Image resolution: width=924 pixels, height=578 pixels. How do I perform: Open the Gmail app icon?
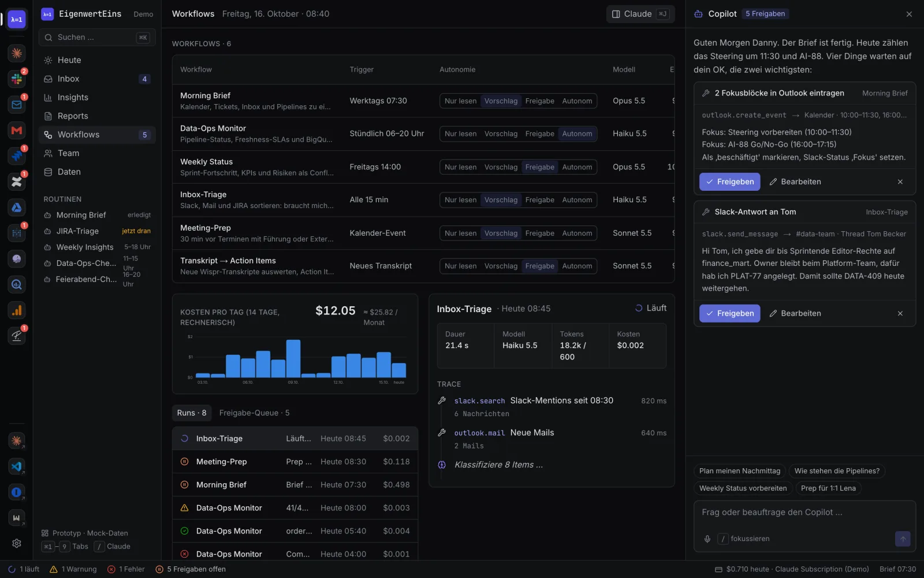(17, 130)
